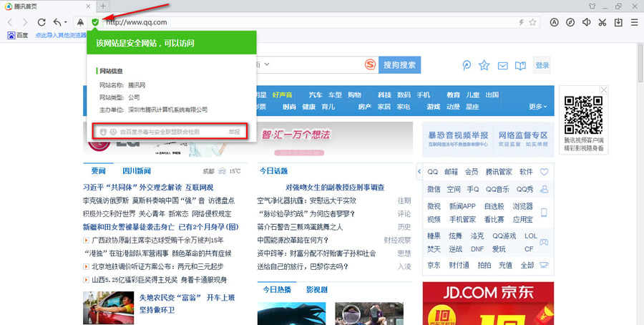Viewport: 644px width, 325px height.
Task: Expand the 更多 navigation dropdown
Action: 537,107
